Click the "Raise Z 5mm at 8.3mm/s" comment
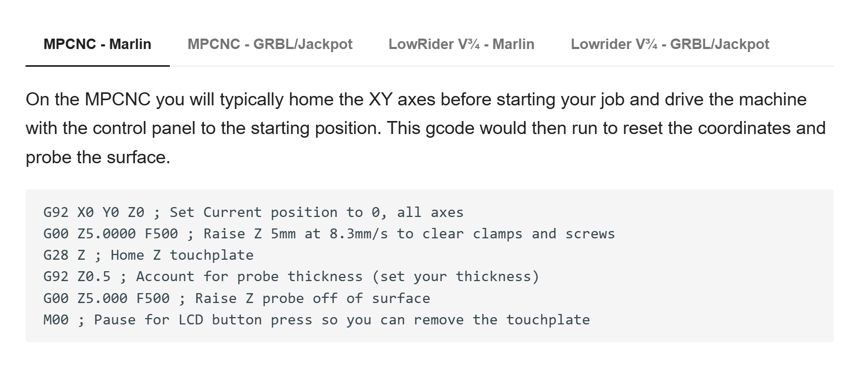Screen dimensions: 868x375 (x=295, y=234)
